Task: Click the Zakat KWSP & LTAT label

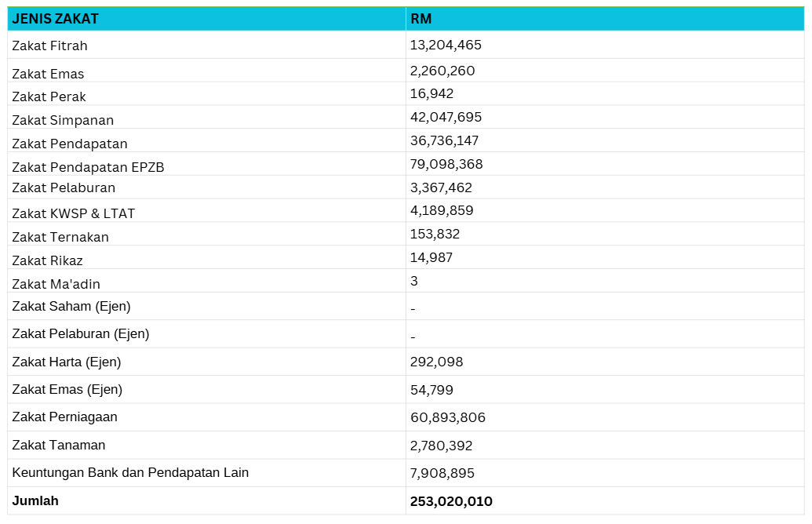Action: click(73, 213)
